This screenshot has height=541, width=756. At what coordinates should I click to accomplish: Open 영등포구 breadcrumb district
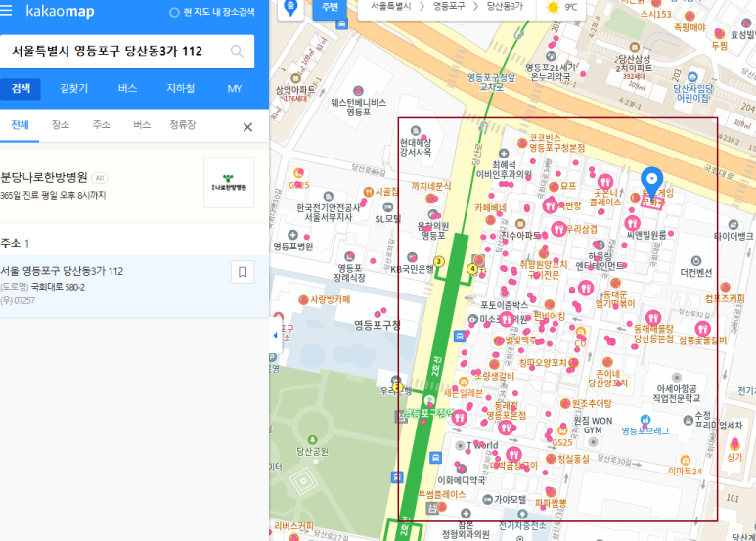pos(448,6)
